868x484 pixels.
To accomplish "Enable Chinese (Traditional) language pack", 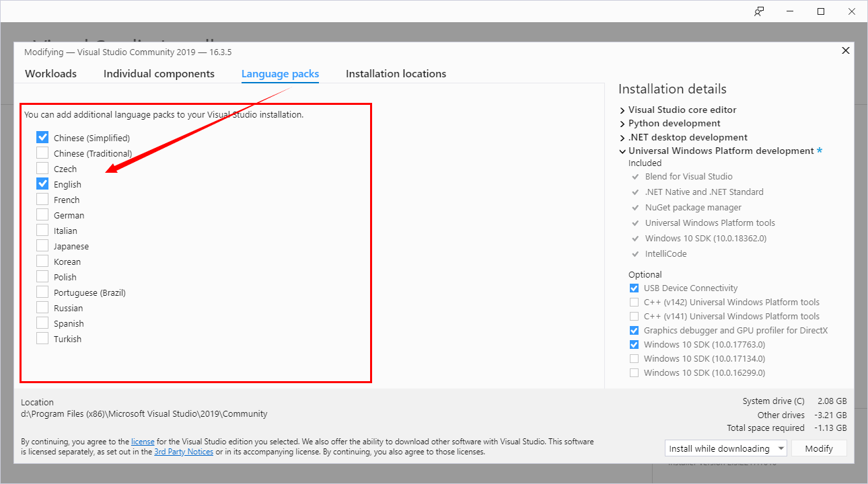I will click(x=42, y=153).
